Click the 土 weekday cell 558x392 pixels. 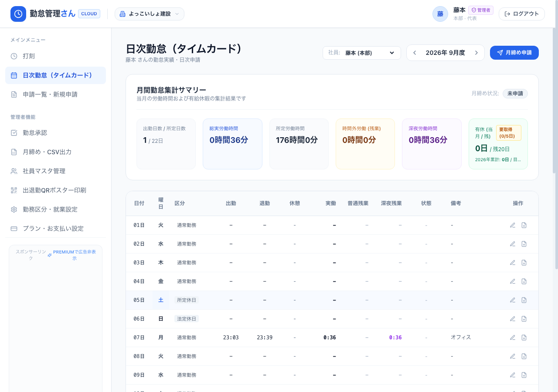pyautogui.click(x=161, y=300)
